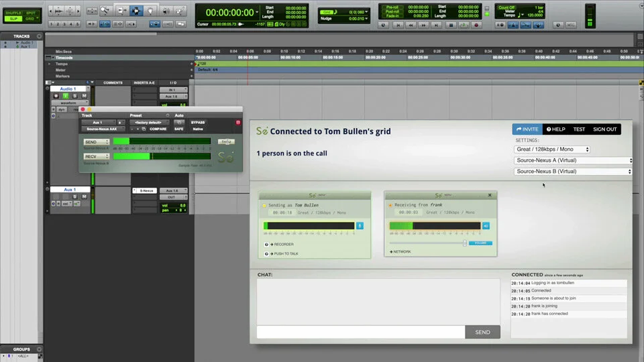
Task: Click the red target button in plugin window
Action: coord(237,122)
